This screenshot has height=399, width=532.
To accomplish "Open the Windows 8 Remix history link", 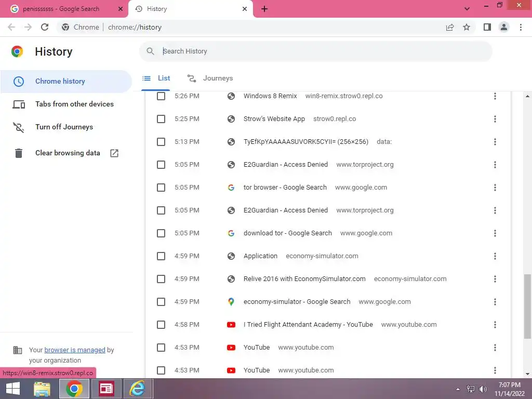I will coord(270,96).
